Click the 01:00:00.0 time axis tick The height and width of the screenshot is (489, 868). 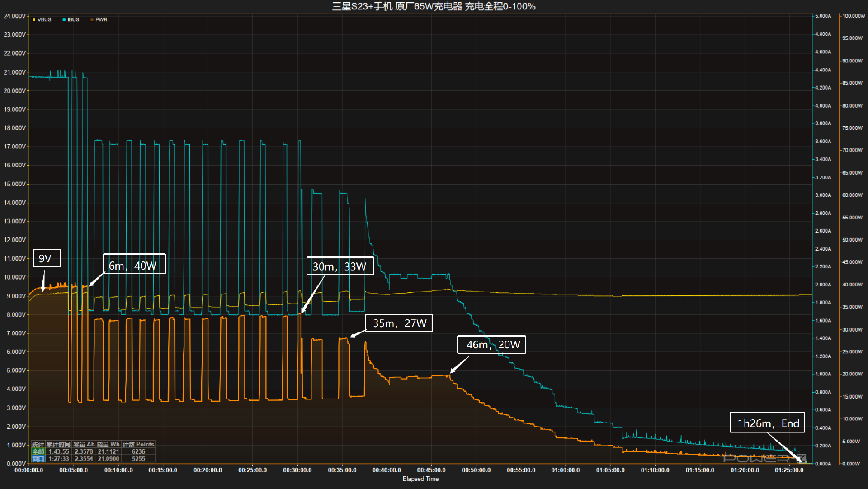click(x=565, y=470)
